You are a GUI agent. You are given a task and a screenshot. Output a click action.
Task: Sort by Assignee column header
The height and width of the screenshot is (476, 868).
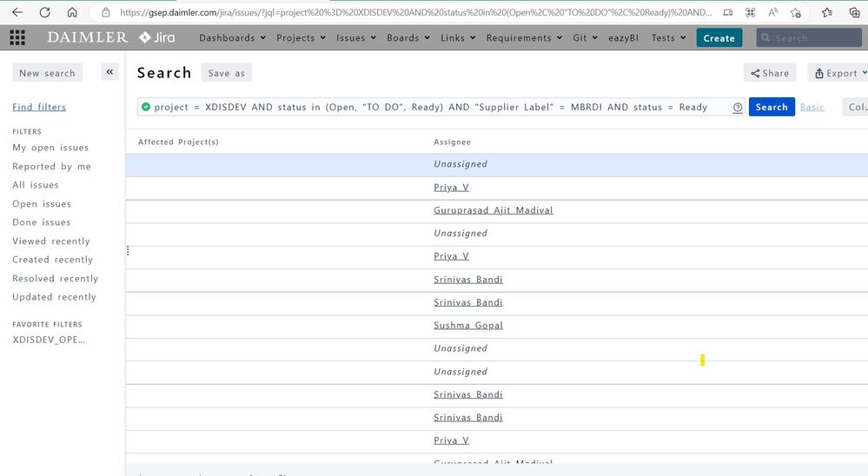pos(453,142)
